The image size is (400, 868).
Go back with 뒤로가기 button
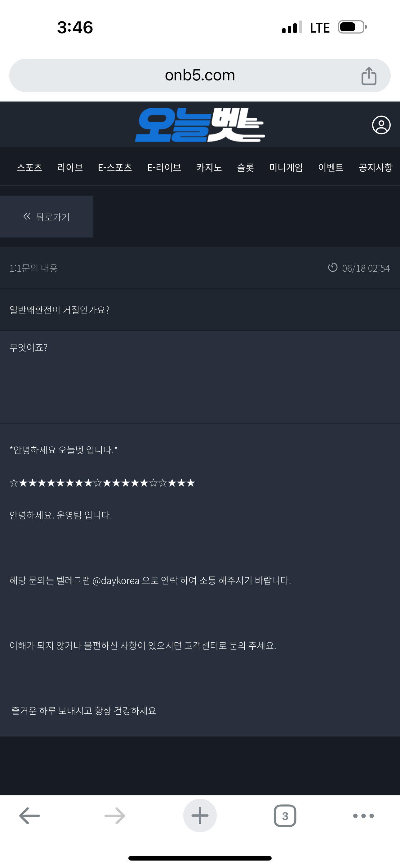[47, 217]
